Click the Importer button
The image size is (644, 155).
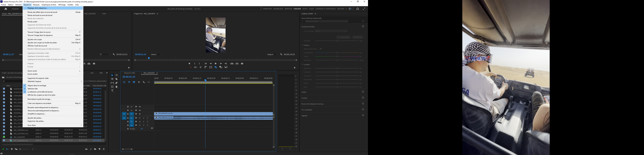tap(15, 9)
